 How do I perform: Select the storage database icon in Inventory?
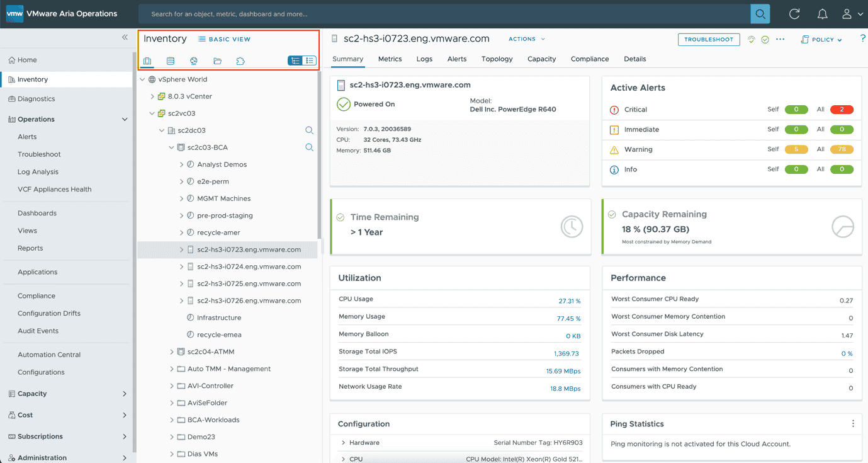pos(171,61)
